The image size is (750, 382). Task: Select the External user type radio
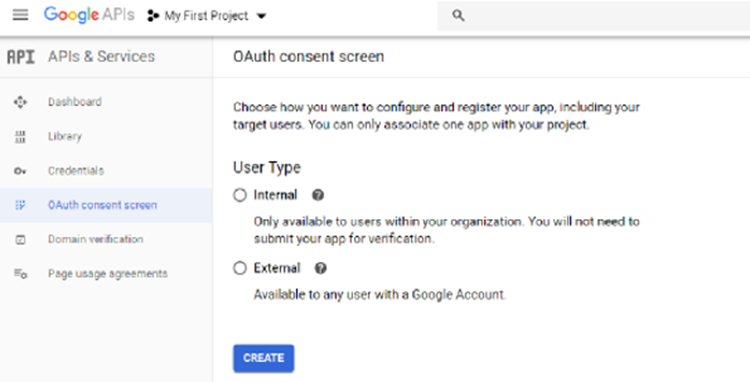240,268
